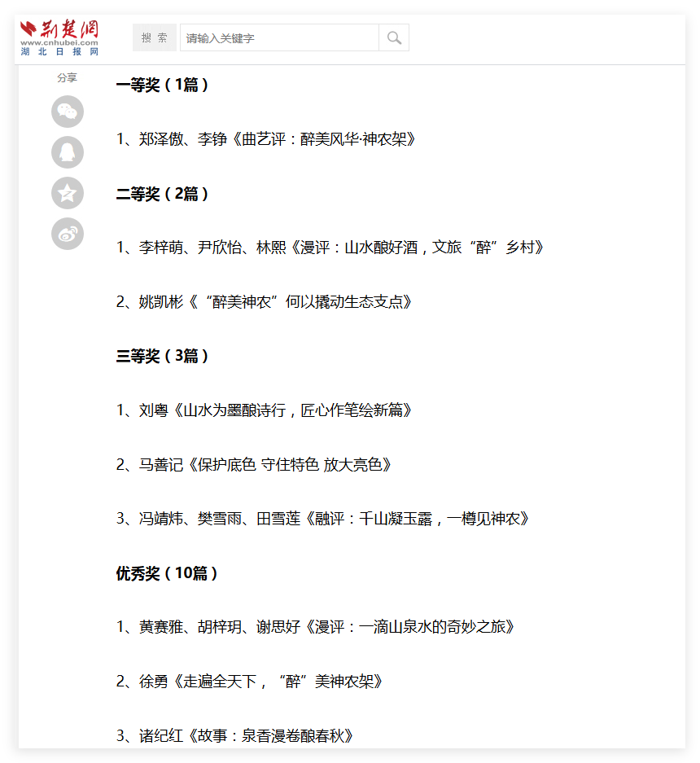The height and width of the screenshot is (763, 700).
Task: Share the page to Weibo
Action: point(68,234)
